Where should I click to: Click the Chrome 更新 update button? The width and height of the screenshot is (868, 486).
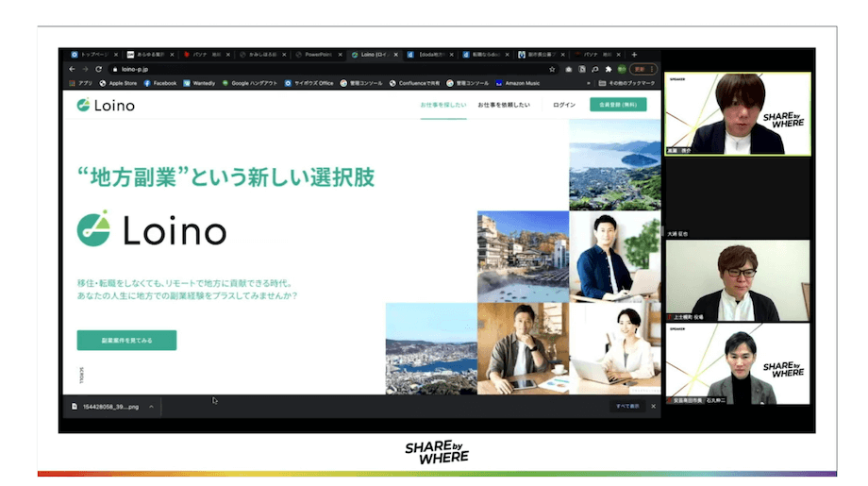tap(643, 69)
